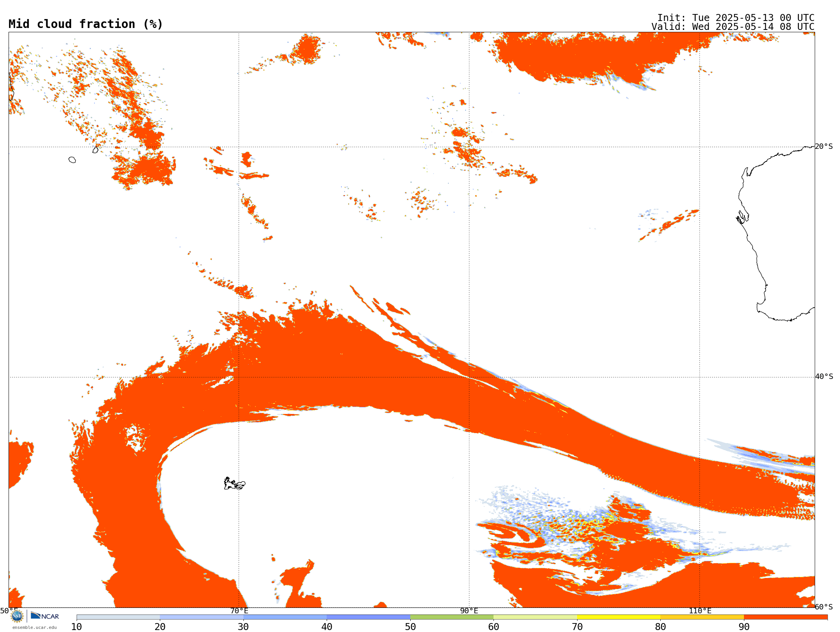Click the Réunion island outline west of Mauritius
The width and height of the screenshot is (840, 632).
(72, 160)
